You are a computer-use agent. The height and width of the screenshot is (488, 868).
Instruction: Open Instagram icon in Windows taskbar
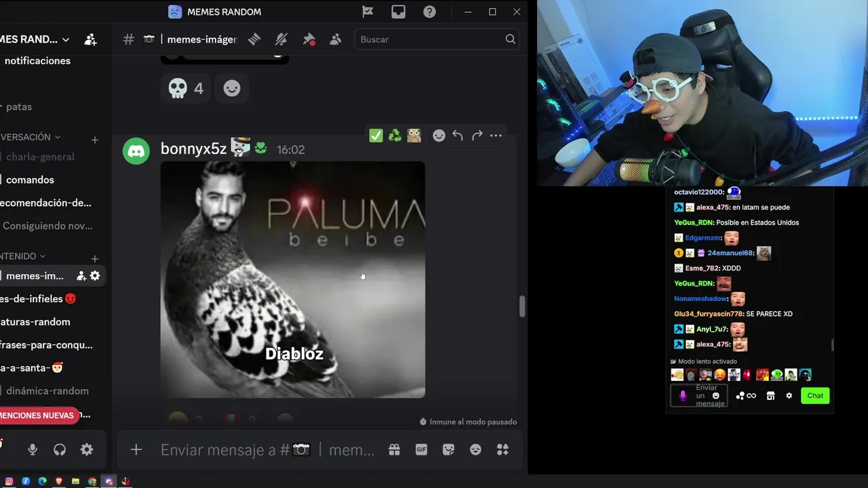pos(9,481)
